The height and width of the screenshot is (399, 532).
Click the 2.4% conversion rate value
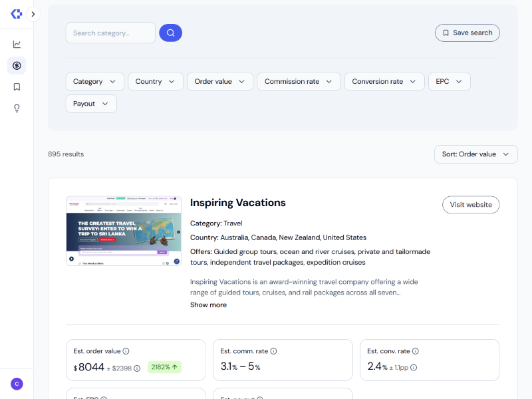coord(377,366)
